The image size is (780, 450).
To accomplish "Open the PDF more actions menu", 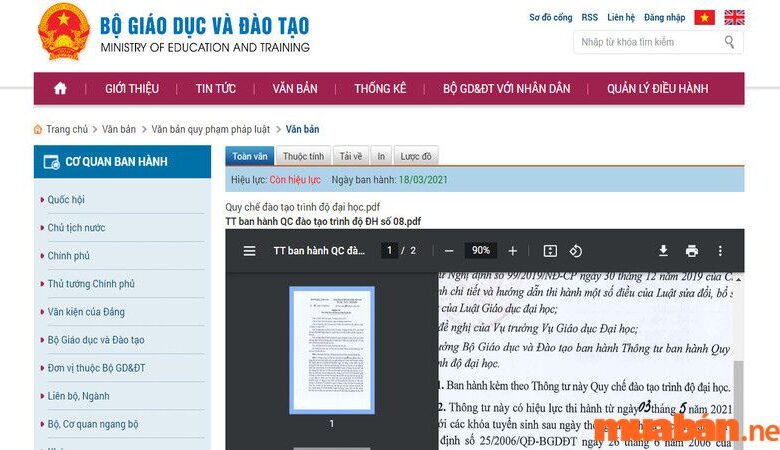I will tap(720, 251).
